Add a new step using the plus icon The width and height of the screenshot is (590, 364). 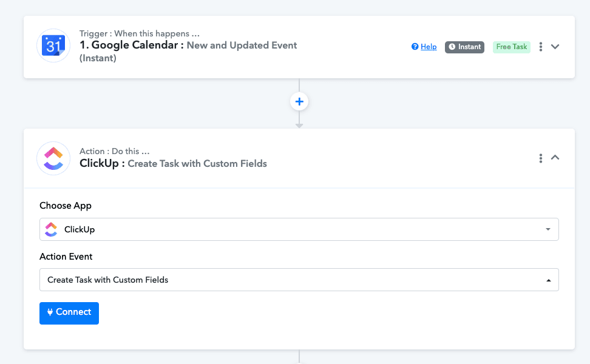(x=299, y=101)
